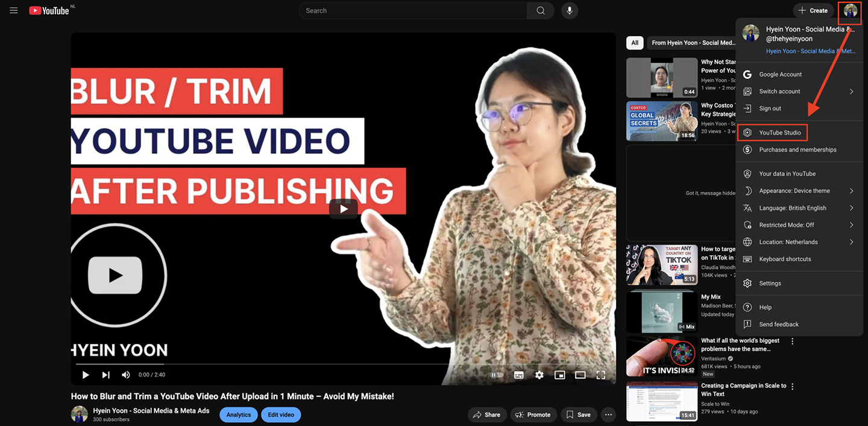Screen dimensions: 868x426
Task: Open the 0:44 video thumbnail
Action: [x=662, y=78]
